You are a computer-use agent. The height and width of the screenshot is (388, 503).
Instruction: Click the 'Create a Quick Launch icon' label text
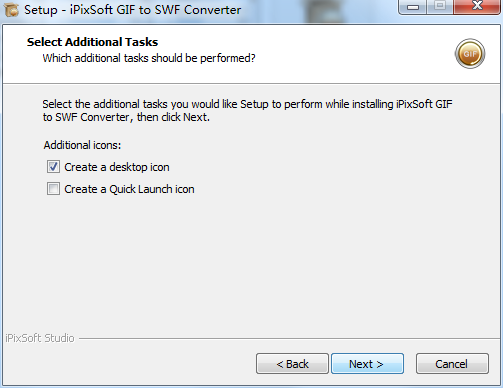[x=129, y=189]
